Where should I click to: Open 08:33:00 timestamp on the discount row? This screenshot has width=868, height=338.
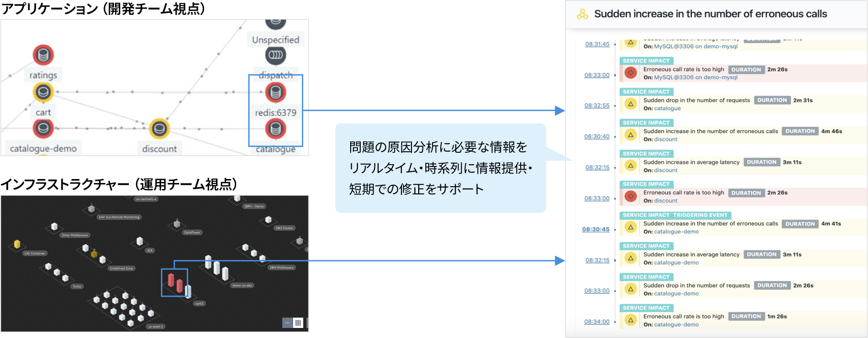click(x=597, y=198)
